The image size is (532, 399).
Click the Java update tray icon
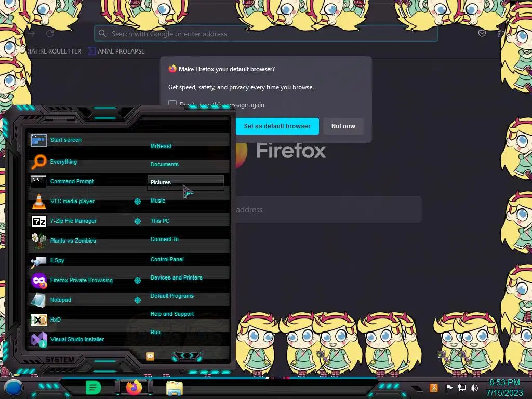coord(434,388)
